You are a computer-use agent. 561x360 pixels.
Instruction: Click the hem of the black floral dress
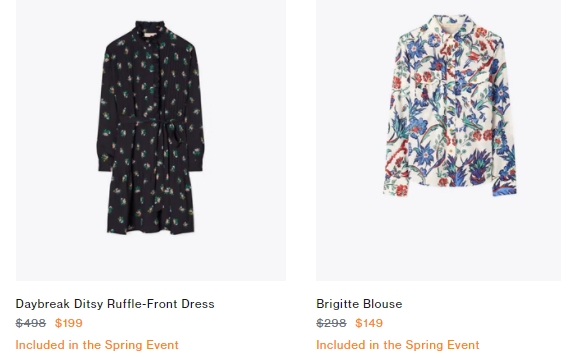pyautogui.click(x=151, y=227)
